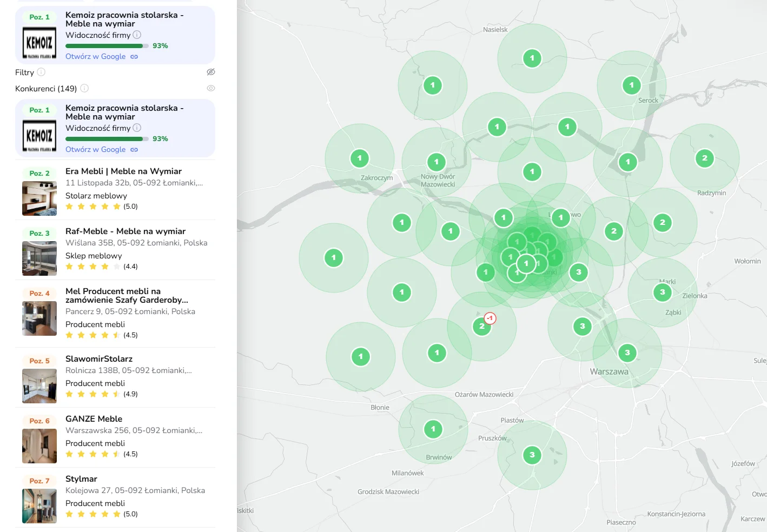Click the info icon next to Filtry
This screenshot has height=532, width=767.
coord(41,72)
